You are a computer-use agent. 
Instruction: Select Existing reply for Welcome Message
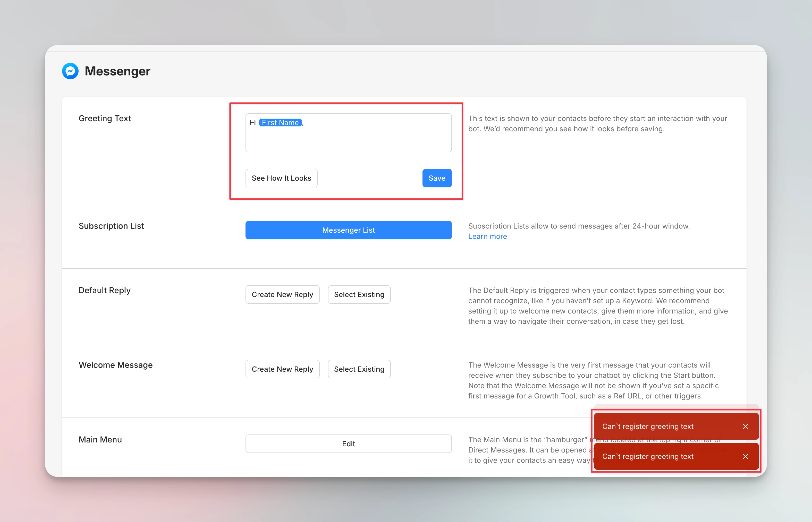(359, 369)
